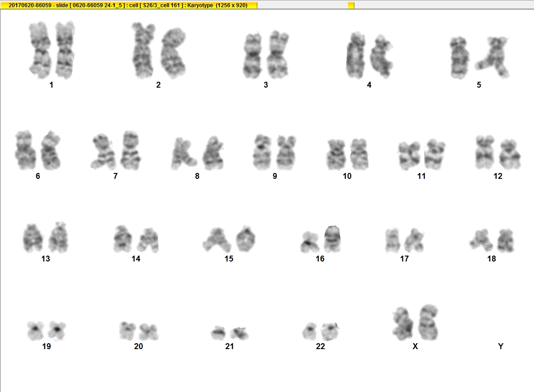Choose the round right chromosome of pair 15
The width and height of the screenshot is (534, 392).
[x=246, y=238]
